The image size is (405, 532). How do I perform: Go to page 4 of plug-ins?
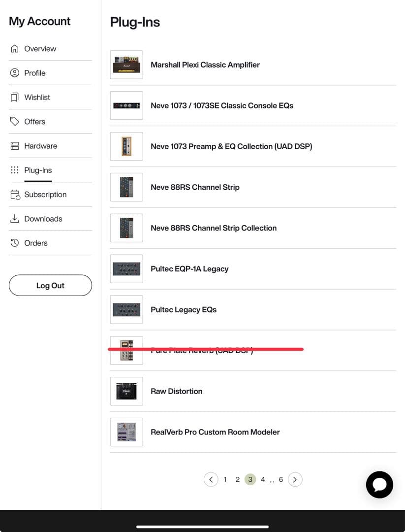click(x=263, y=479)
